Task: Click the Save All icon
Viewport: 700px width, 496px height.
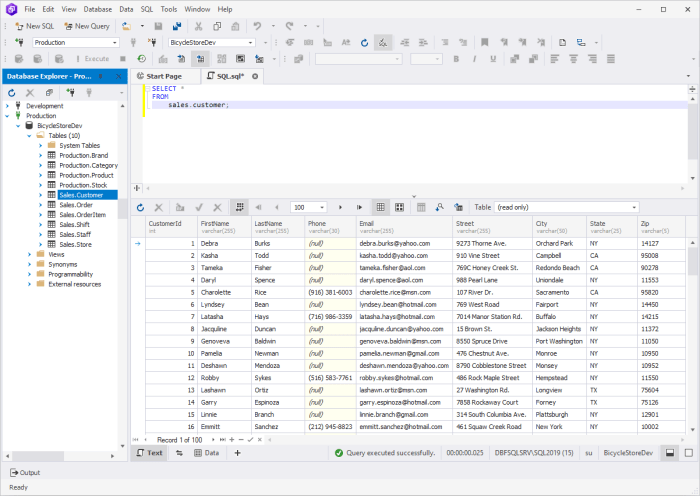Action: 177,26
